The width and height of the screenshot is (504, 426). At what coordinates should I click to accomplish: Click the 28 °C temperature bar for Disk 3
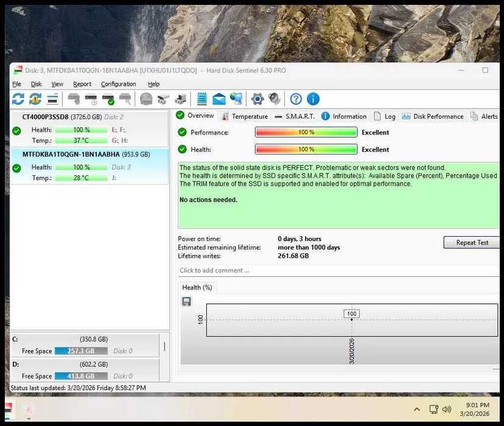coord(81,178)
